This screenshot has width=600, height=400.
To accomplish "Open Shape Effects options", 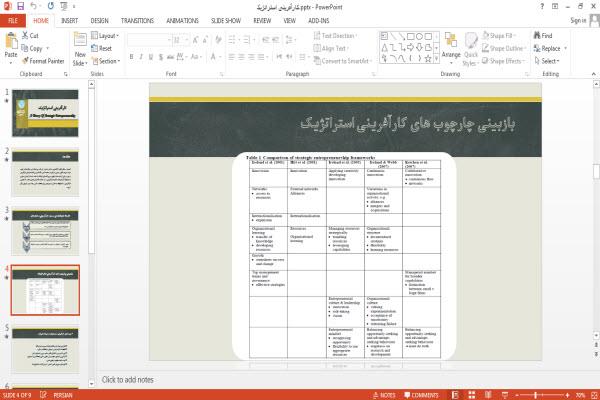I will pos(504,61).
